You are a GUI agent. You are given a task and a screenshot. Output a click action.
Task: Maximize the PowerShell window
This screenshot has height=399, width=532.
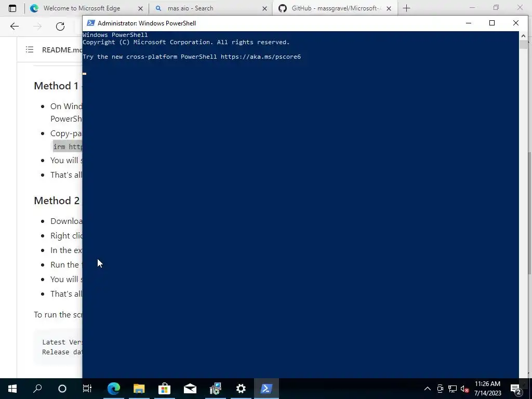pyautogui.click(x=492, y=23)
